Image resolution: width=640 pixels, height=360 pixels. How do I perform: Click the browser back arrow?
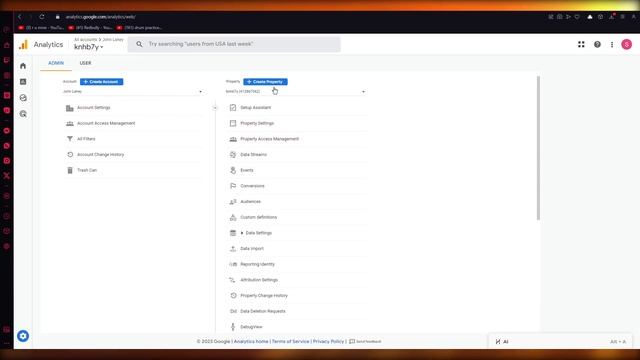19,17
